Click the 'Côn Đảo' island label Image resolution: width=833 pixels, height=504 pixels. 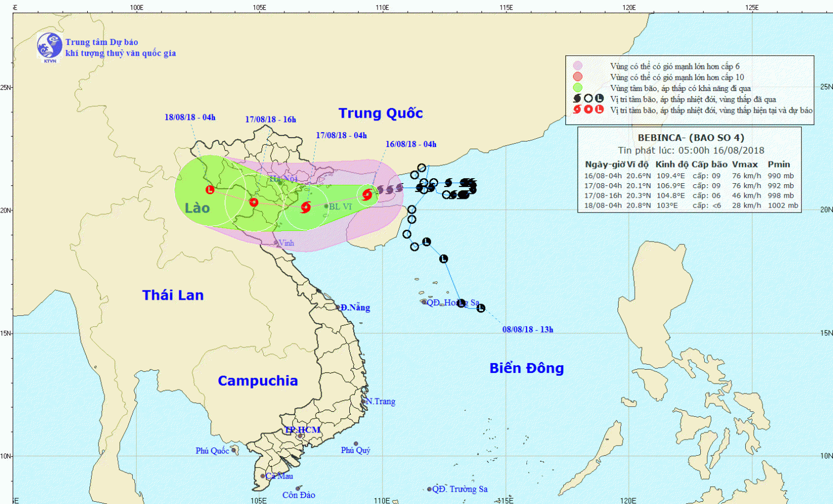(x=299, y=495)
